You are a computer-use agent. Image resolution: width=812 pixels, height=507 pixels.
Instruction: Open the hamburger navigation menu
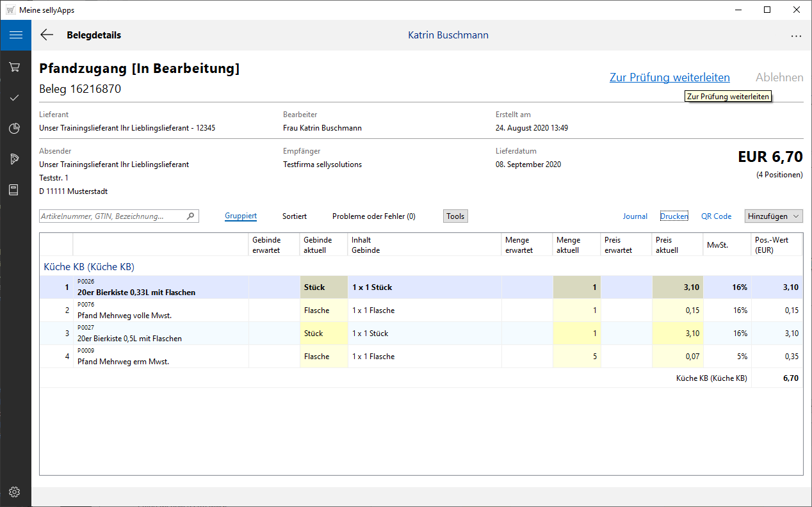pyautogui.click(x=15, y=35)
